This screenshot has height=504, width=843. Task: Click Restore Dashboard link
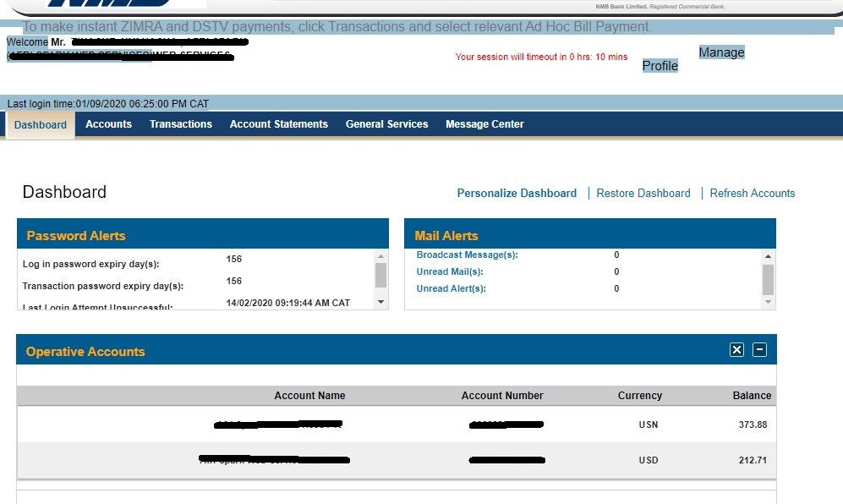(643, 194)
